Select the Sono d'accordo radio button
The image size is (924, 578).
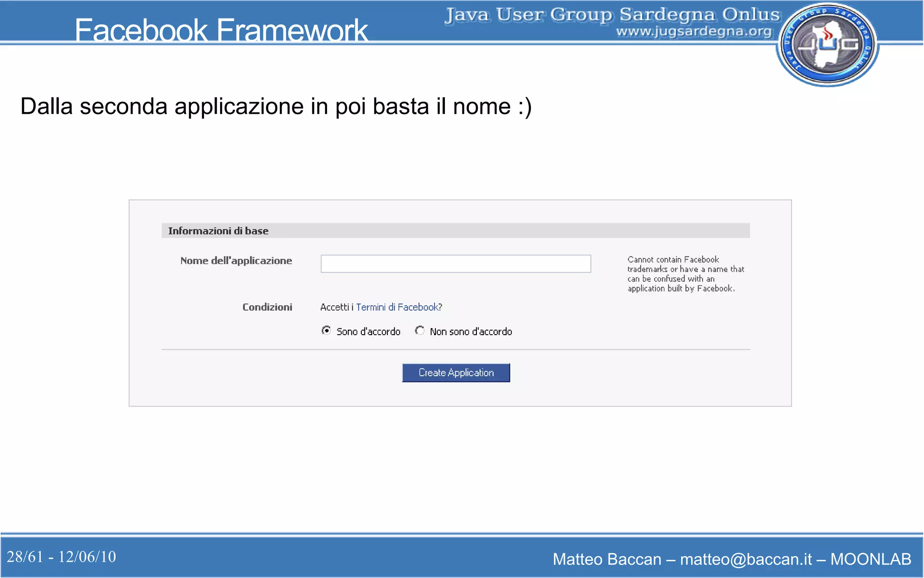(326, 331)
